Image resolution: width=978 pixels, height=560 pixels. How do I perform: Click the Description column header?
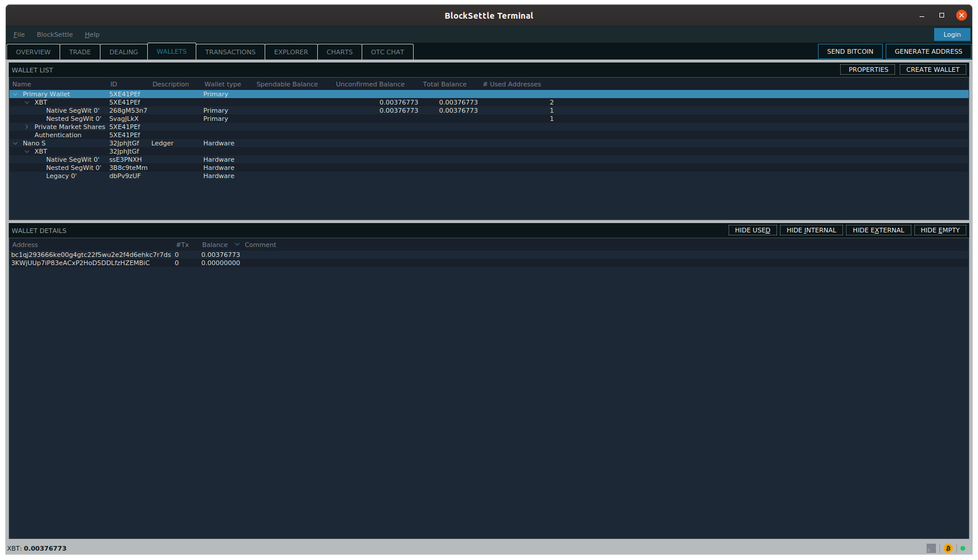[x=171, y=84]
